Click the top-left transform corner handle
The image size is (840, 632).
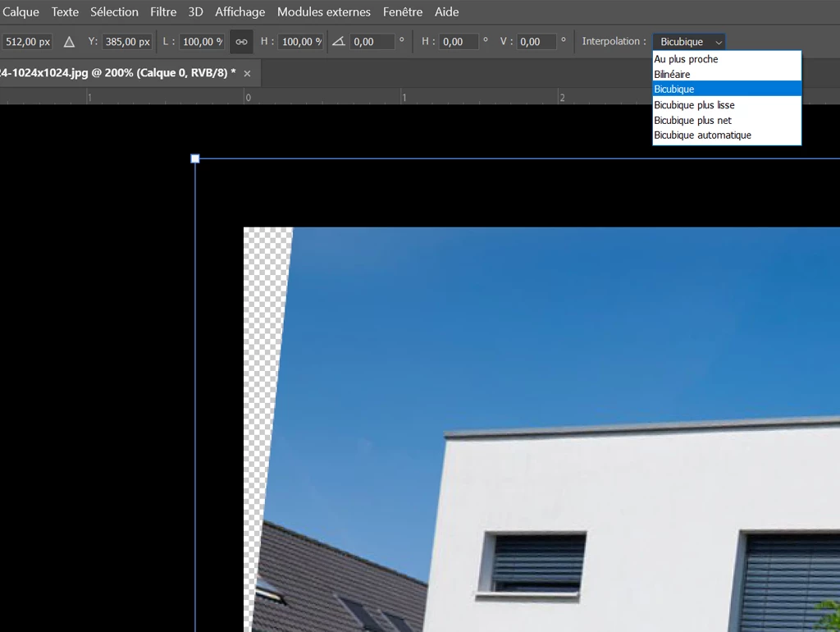point(195,158)
